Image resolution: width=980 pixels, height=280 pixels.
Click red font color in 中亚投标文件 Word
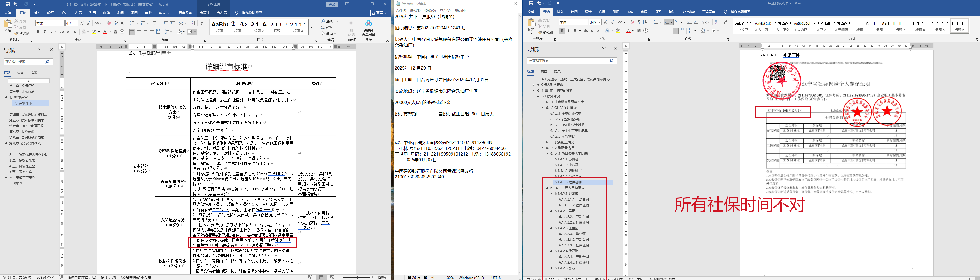628,31
